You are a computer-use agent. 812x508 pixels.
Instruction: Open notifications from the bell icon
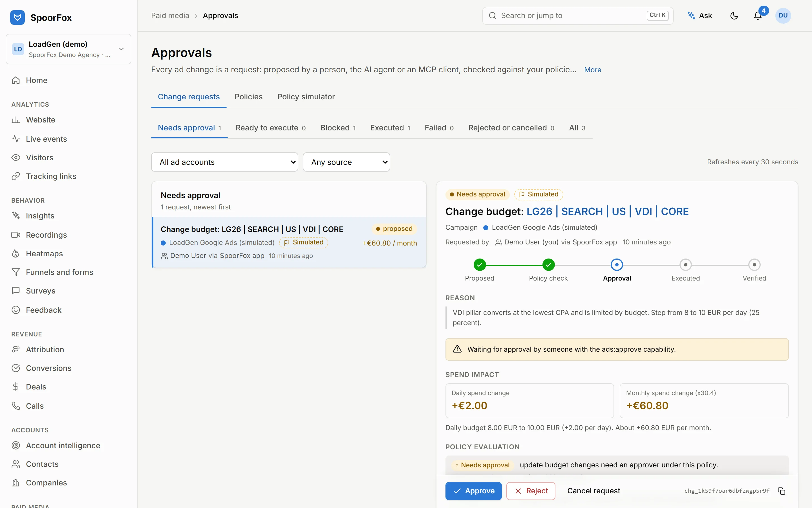point(758,16)
